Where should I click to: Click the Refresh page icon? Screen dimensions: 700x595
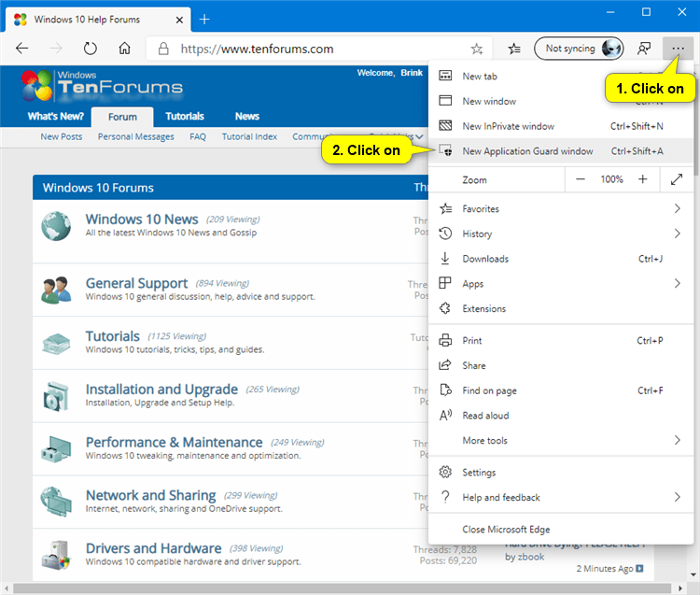click(x=91, y=49)
